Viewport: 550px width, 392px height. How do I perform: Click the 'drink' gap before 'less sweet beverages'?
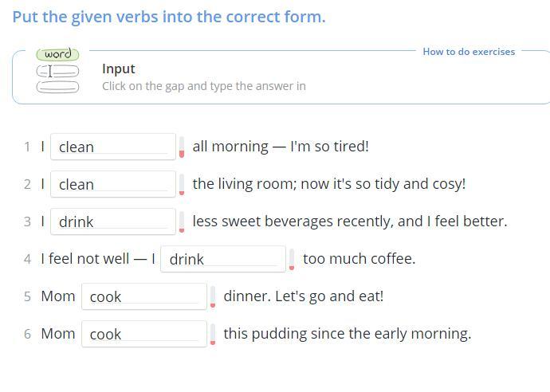[112, 221]
